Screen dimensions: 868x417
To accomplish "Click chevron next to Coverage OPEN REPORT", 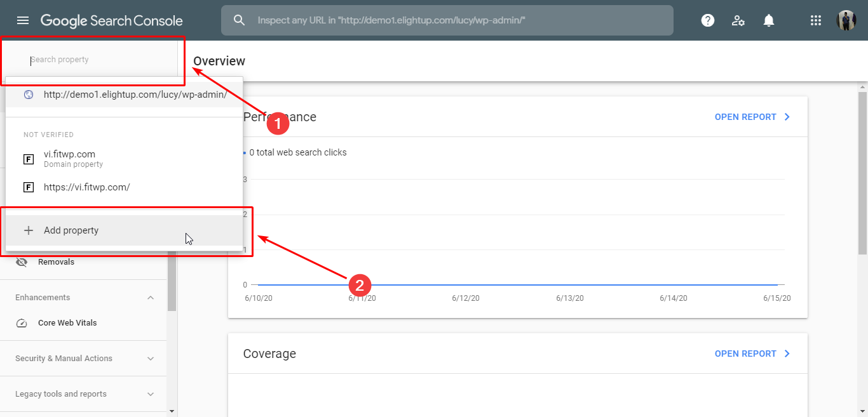I will (x=787, y=354).
